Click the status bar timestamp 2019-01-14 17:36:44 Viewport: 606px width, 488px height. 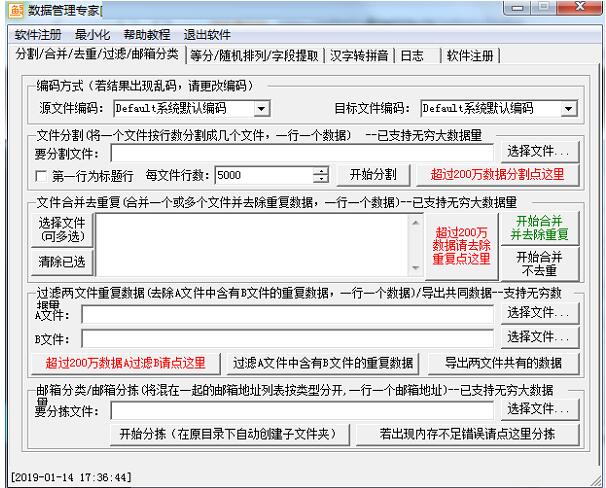tap(71, 477)
